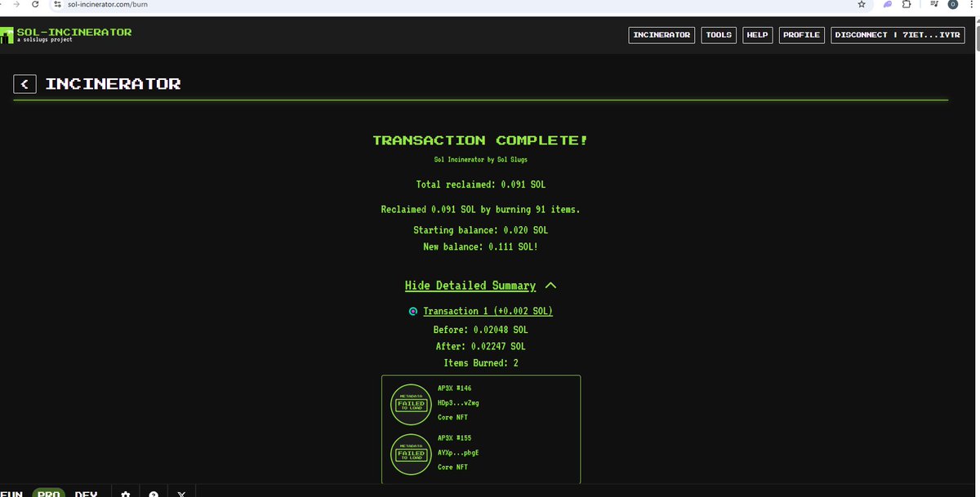Click the 'New balance: 0.111 SOL!' text
This screenshot has height=497, width=980.
pos(481,246)
